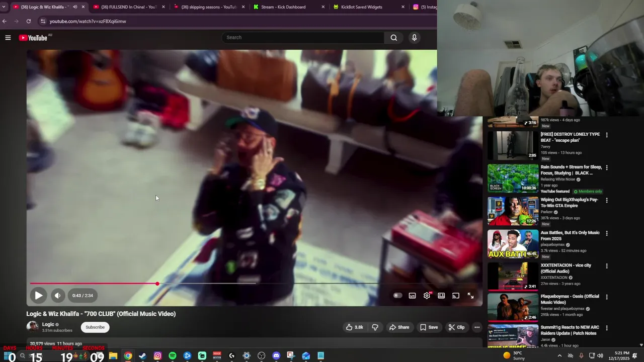Go back with browser back arrow
Image resolution: width=644 pixels, height=362 pixels.
(5, 21)
